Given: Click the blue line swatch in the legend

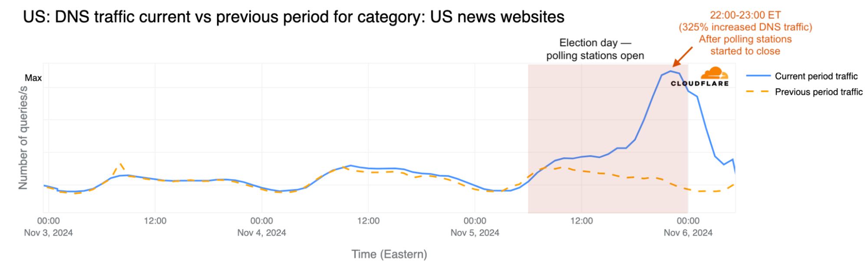Looking at the screenshot, I should click(x=758, y=76).
